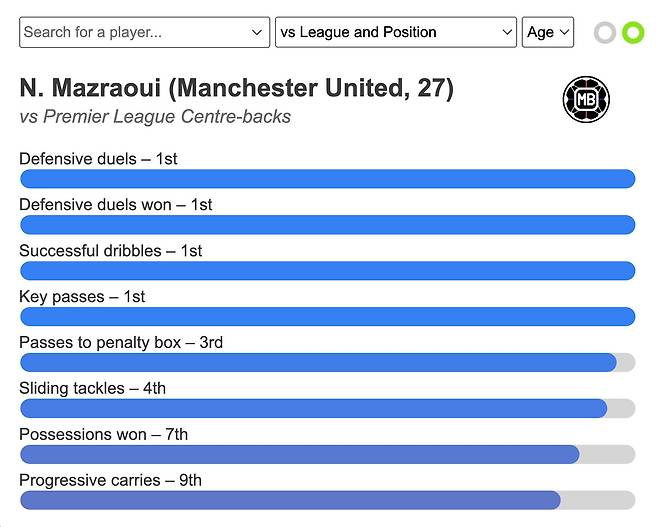
Task: Click the N. Mazraoui player heading
Action: click(x=236, y=88)
